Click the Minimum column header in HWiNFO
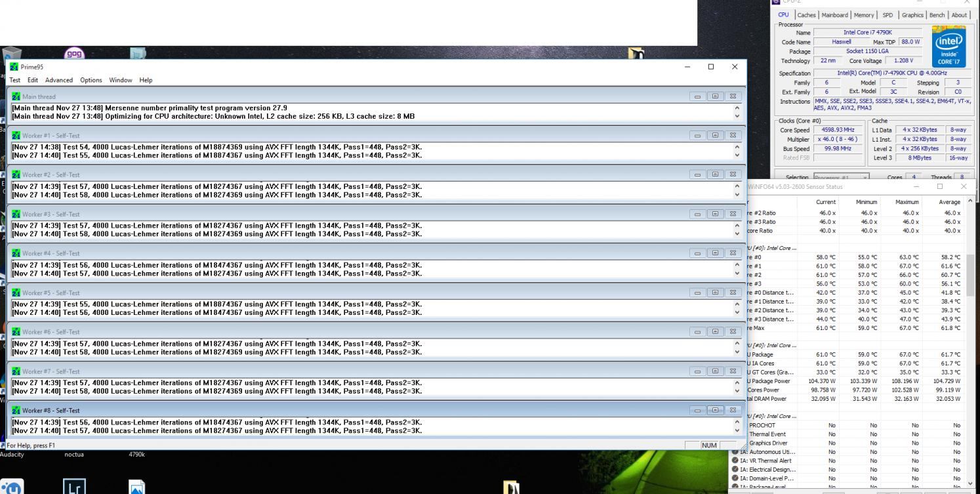Image resolution: width=980 pixels, height=494 pixels. tap(867, 202)
